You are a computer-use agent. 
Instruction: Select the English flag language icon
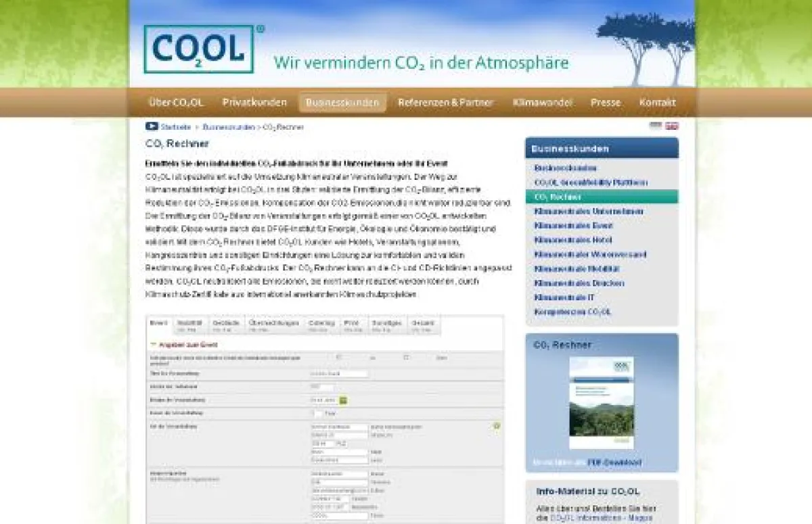click(671, 125)
